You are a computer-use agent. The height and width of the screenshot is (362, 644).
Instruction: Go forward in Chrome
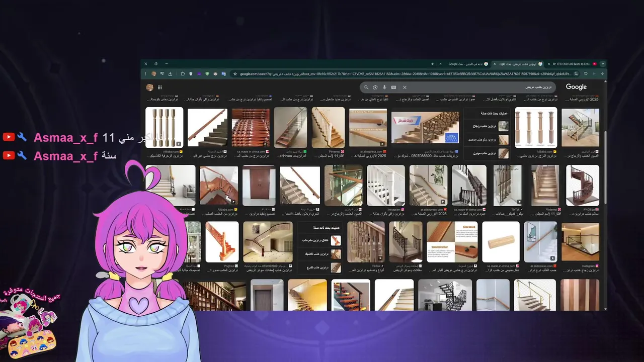(594, 74)
